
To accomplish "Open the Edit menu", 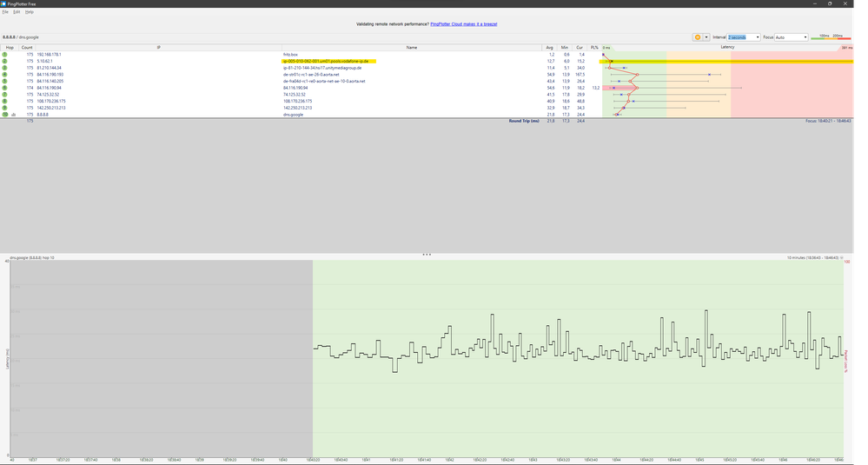I will tap(17, 11).
